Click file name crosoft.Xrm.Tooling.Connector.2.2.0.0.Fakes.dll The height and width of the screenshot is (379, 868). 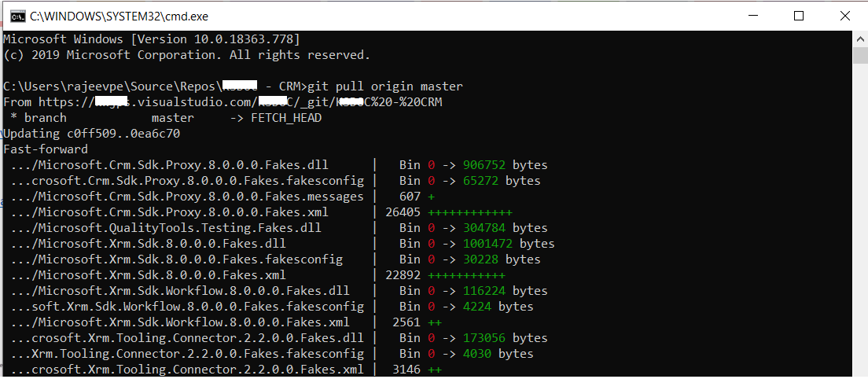(187, 337)
